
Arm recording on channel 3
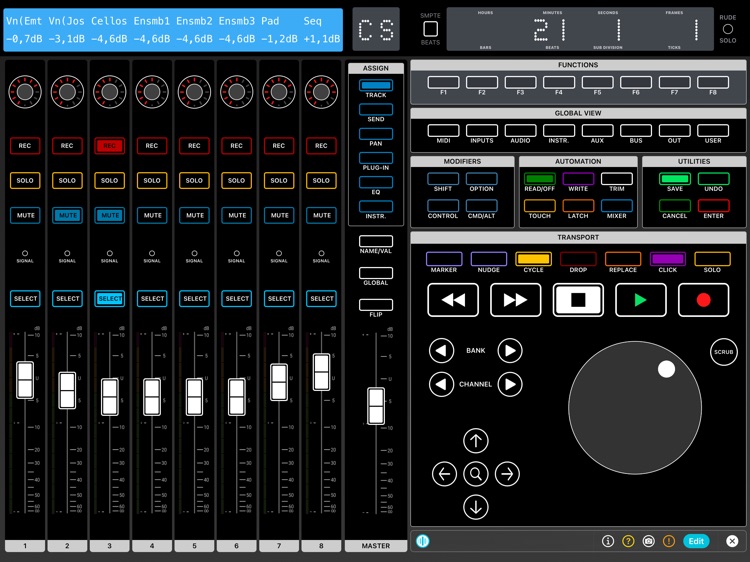(x=110, y=145)
